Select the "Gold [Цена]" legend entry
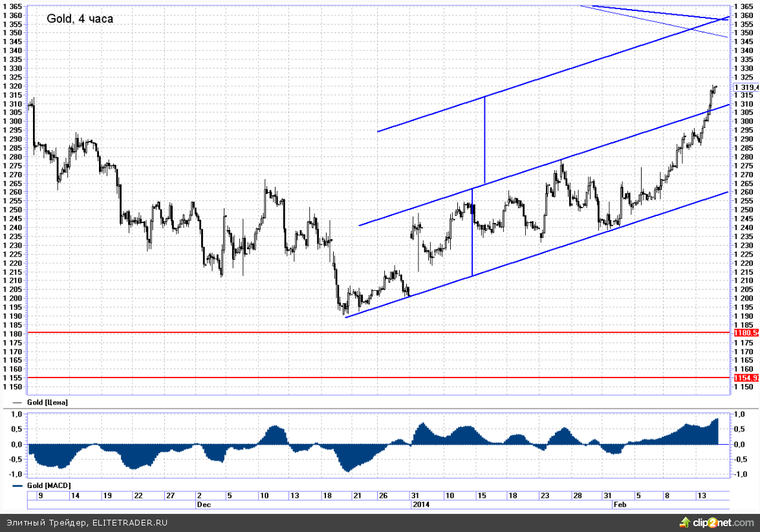Viewport: 760px width, 532px height. pos(47,403)
